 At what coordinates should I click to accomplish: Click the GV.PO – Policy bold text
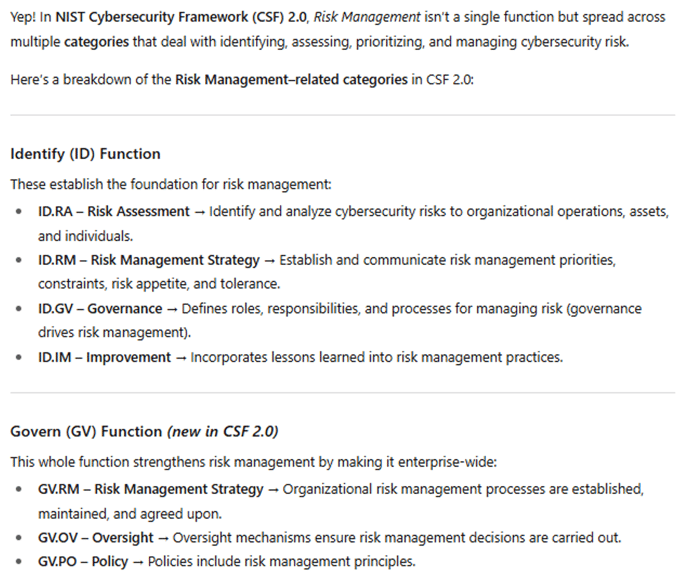[x=83, y=562]
